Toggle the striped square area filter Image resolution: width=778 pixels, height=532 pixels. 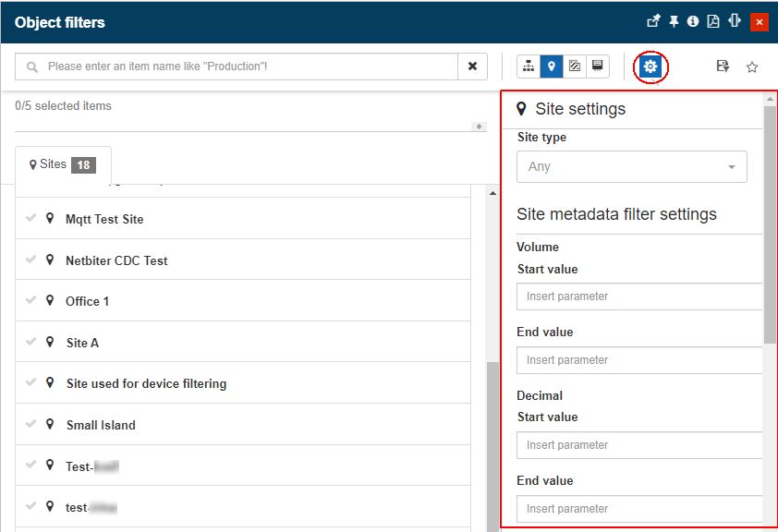click(x=575, y=66)
